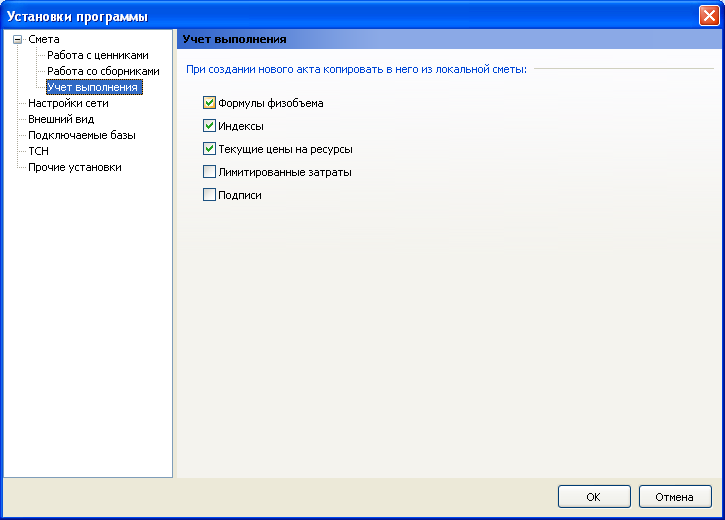Disable Текущие цены на ресурсы option
This screenshot has height=520, width=725.
[209, 149]
